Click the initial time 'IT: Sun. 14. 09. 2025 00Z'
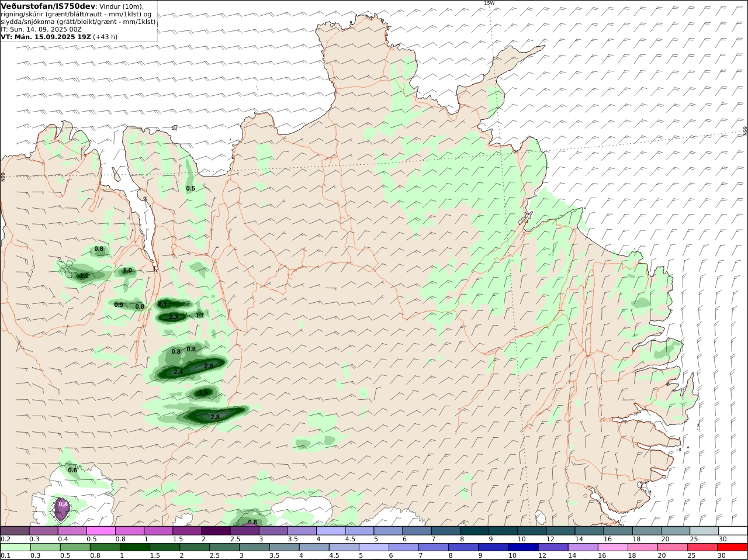The image size is (748, 560). 41,29
